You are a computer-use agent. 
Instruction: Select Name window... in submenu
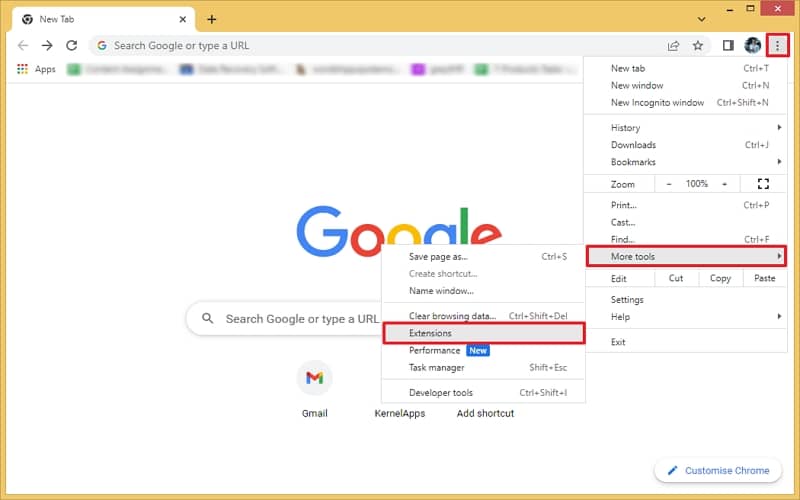click(483, 291)
